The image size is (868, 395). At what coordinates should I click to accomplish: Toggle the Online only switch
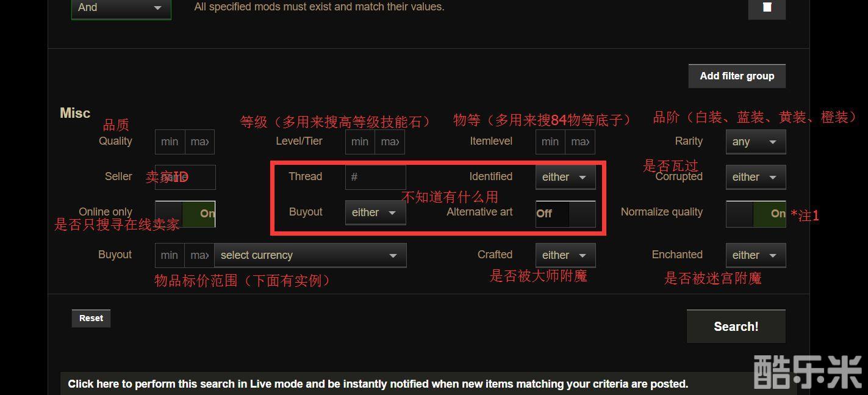point(185,214)
